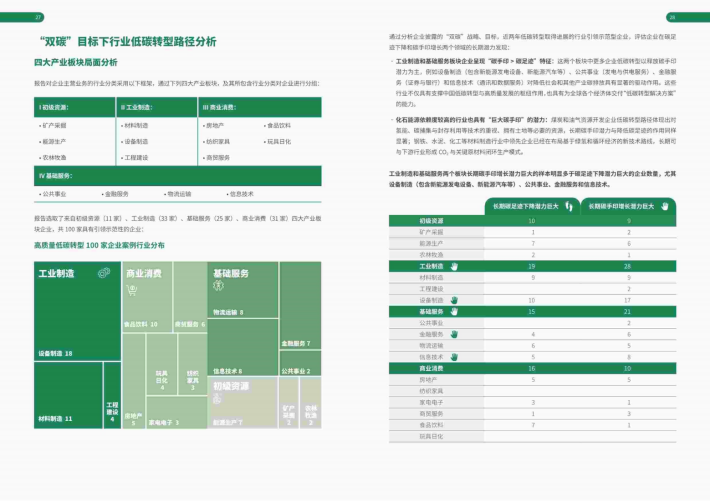Click the hand icon beside 工业制造 table row
The image size is (710, 501).
click(x=452, y=267)
